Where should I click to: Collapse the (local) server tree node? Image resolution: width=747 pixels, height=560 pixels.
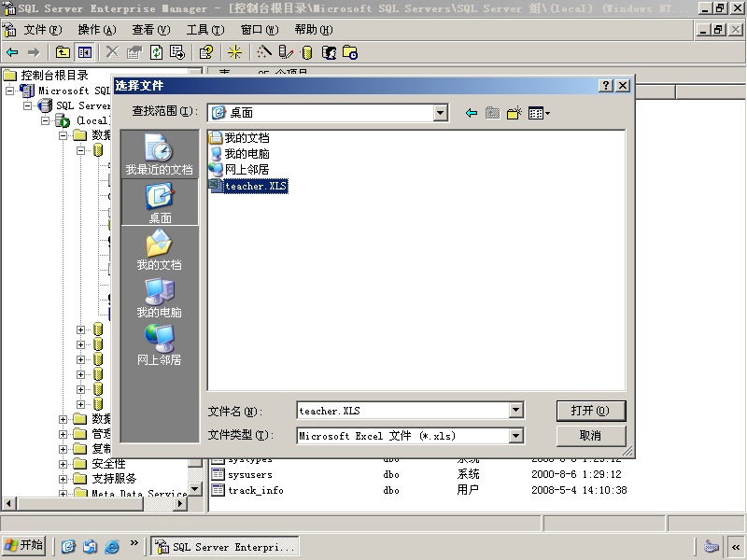pyautogui.click(x=45, y=120)
